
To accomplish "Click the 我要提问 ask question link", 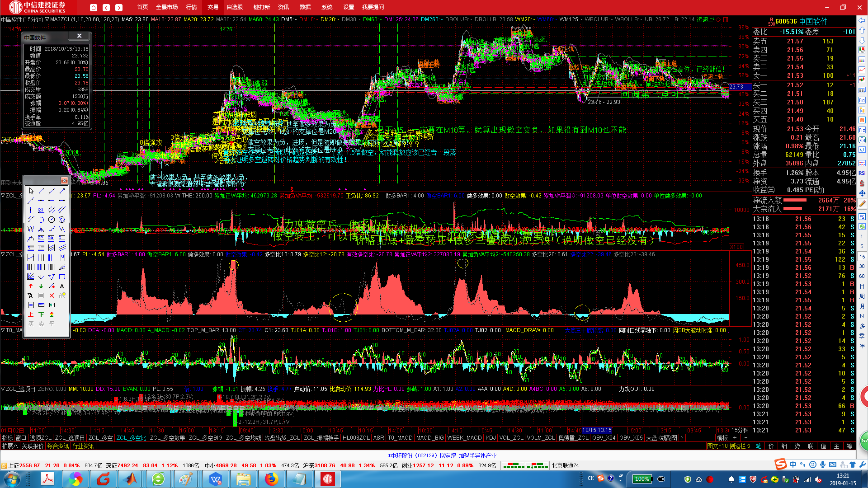I will [x=373, y=7].
